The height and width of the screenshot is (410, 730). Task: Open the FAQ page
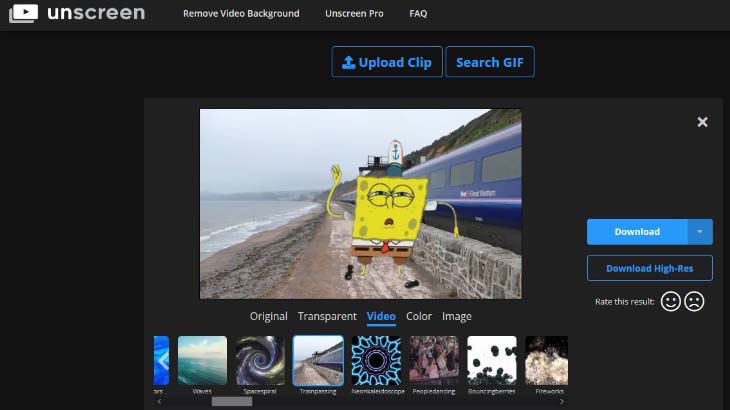click(x=418, y=13)
